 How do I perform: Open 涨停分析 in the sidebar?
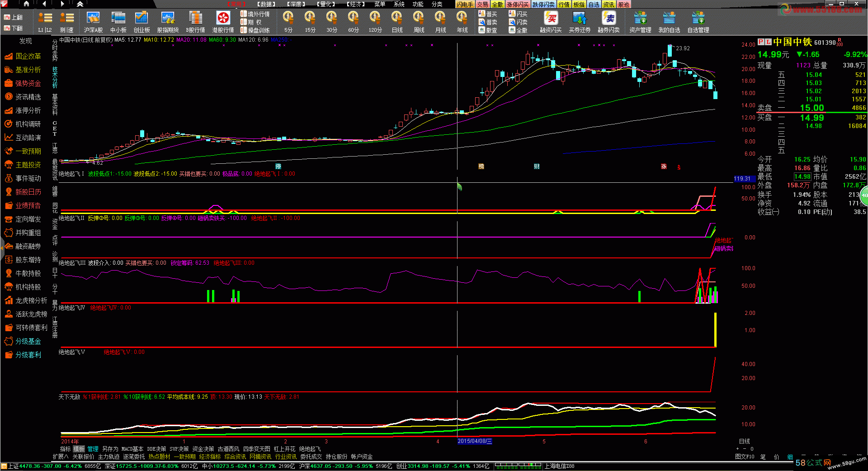click(x=23, y=110)
